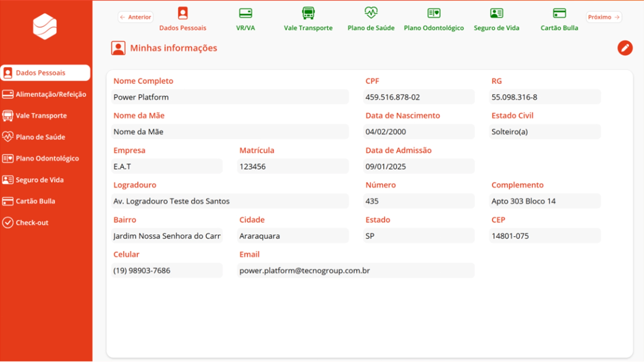Viewport: 644px width, 362px height.
Task: Open the Cartão Bulla card icon at top
Action: (x=559, y=13)
